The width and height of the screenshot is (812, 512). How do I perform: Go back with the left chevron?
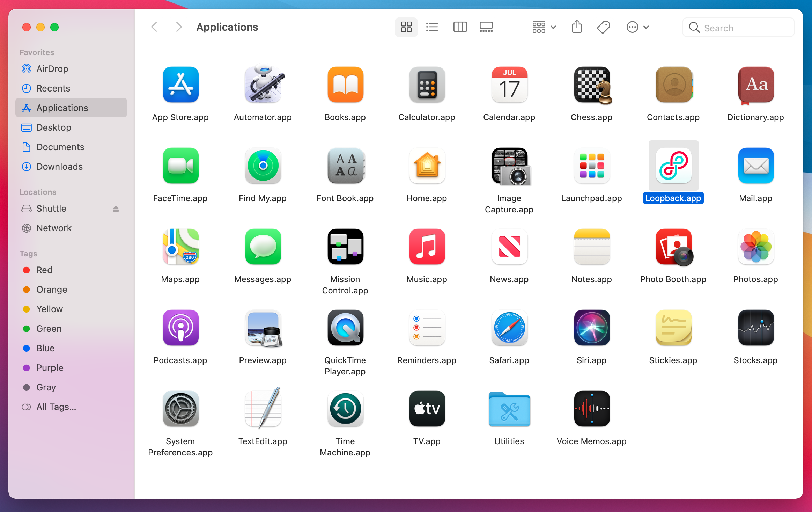154,27
